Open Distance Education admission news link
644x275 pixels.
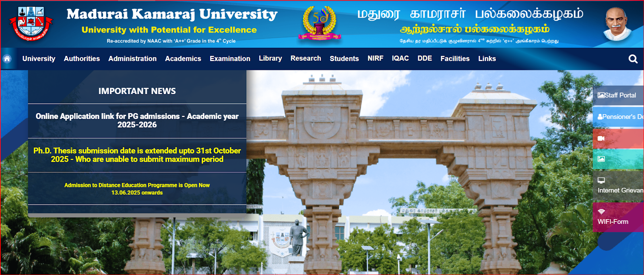(137, 189)
